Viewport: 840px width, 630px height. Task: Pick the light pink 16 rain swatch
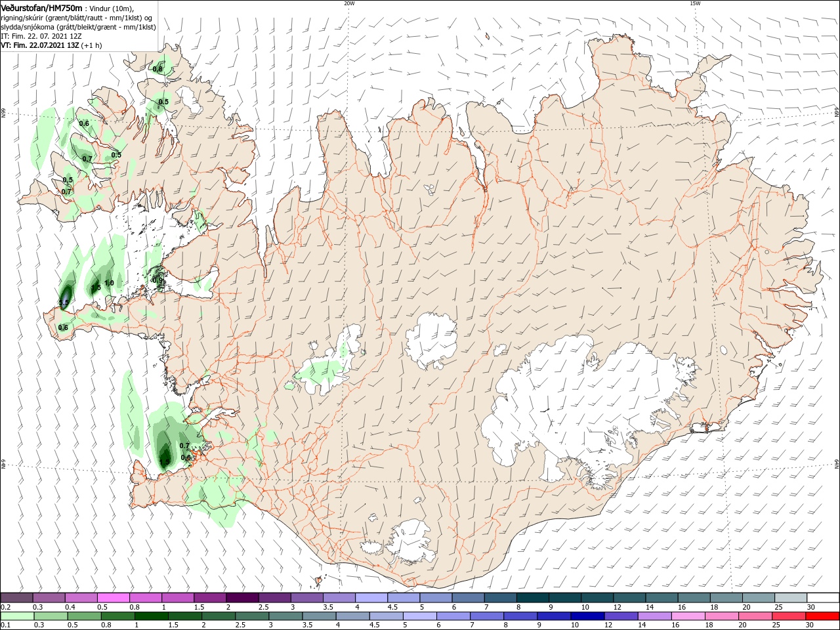[689, 616]
